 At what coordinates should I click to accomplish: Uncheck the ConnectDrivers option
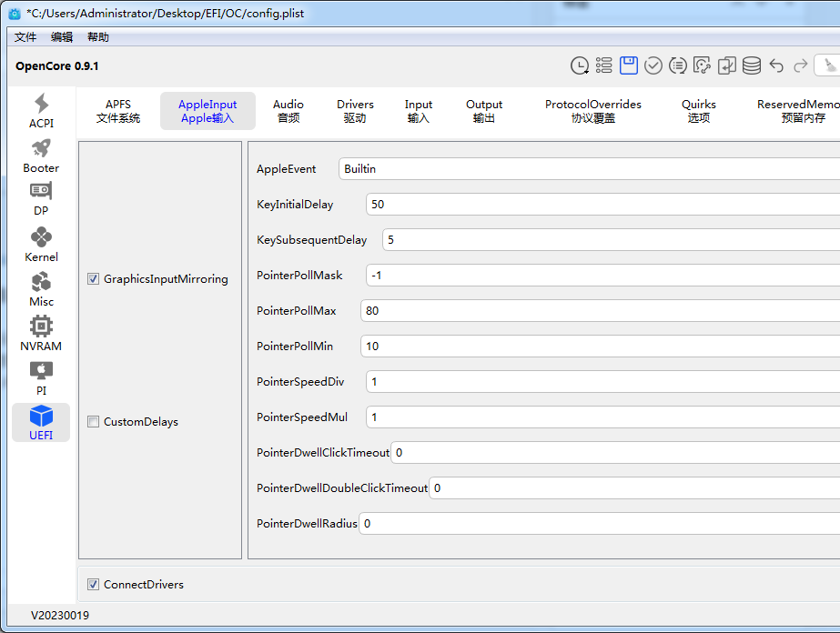[x=94, y=585]
